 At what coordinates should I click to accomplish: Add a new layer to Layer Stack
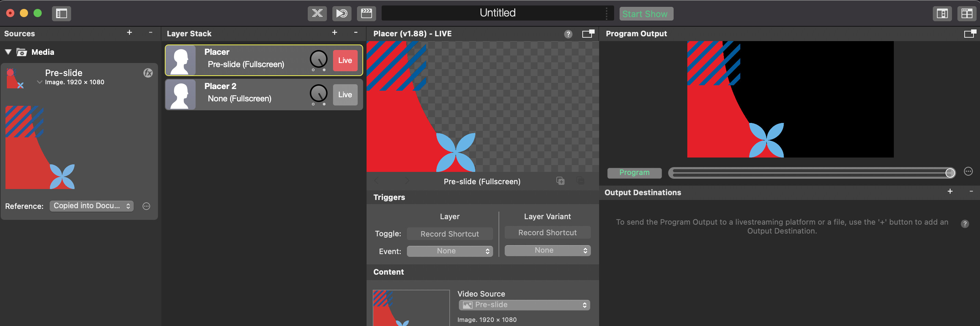334,33
